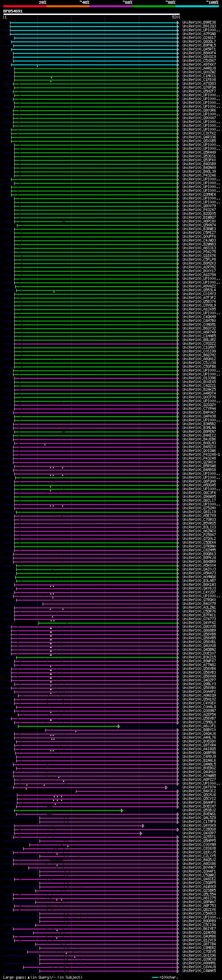
Task: Click the short green alignment bar for UniRef100_A8JJF1
Action: pos(69,726)
